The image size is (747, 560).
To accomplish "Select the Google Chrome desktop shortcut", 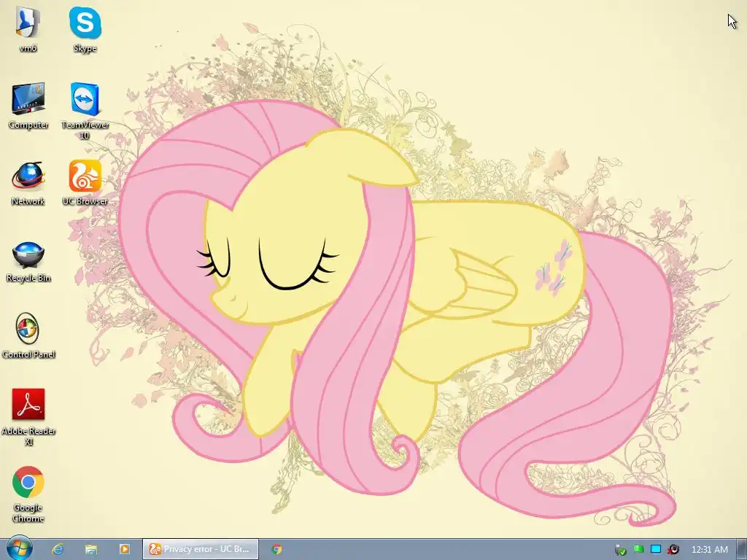I will [28, 494].
